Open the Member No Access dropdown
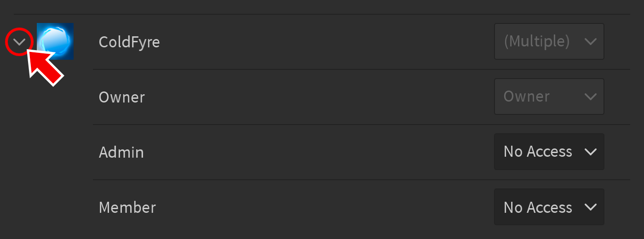The height and width of the screenshot is (239, 644). point(549,207)
